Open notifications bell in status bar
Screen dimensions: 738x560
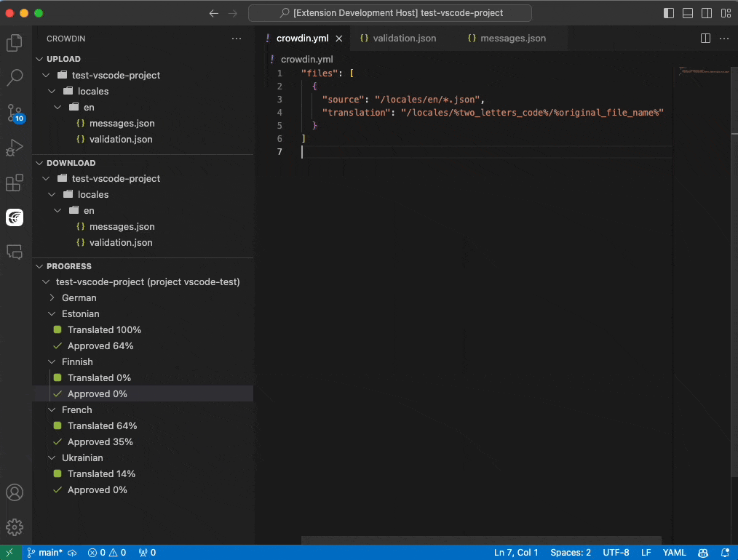(x=726, y=553)
